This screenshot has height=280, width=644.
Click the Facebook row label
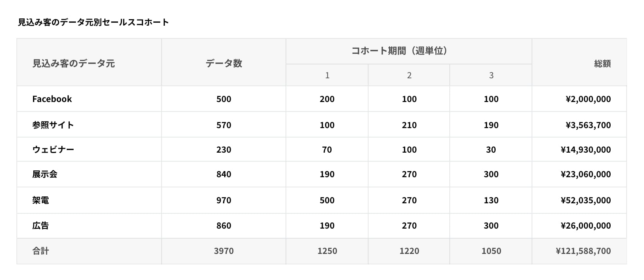[x=52, y=99]
